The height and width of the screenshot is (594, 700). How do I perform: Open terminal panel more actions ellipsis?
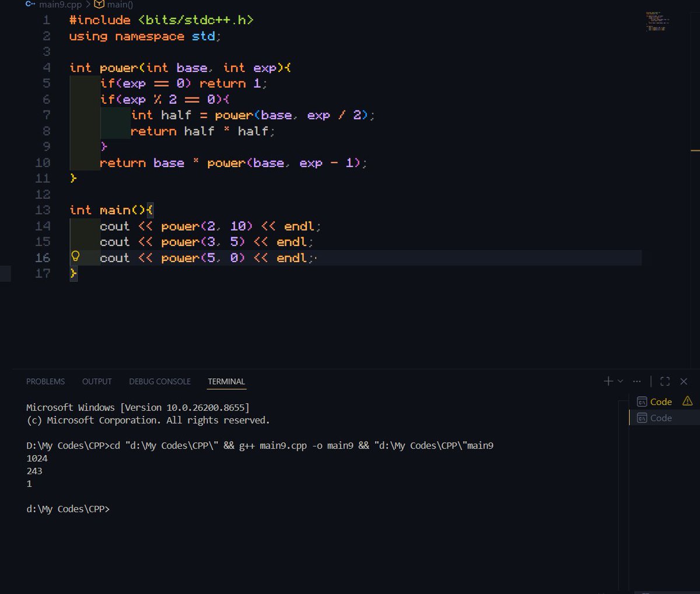(636, 381)
